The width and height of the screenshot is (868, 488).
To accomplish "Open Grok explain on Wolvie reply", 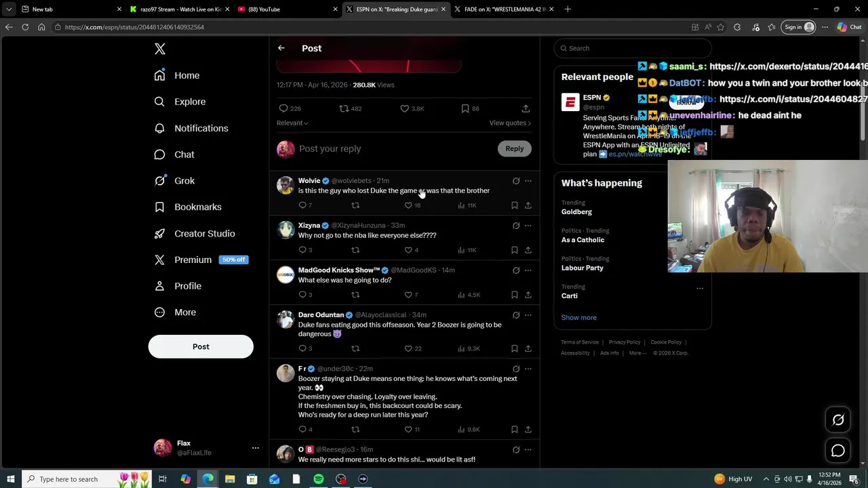I will point(516,181).
